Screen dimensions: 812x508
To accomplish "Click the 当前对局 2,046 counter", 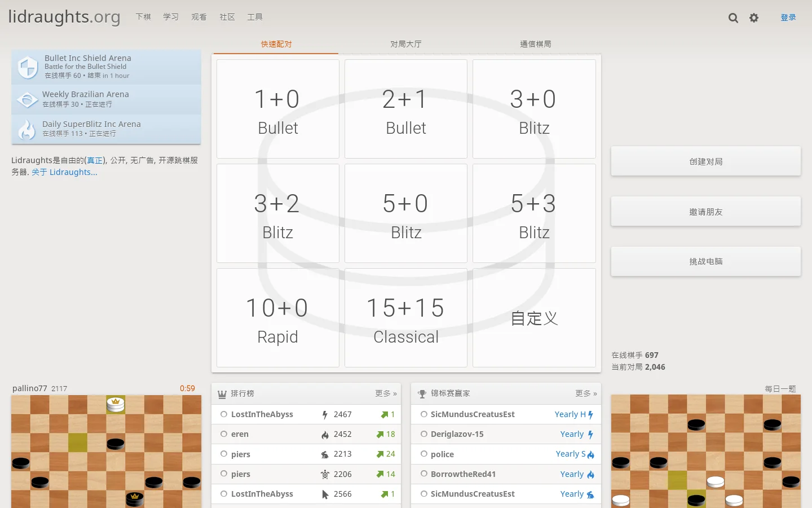I will point(638,367).
